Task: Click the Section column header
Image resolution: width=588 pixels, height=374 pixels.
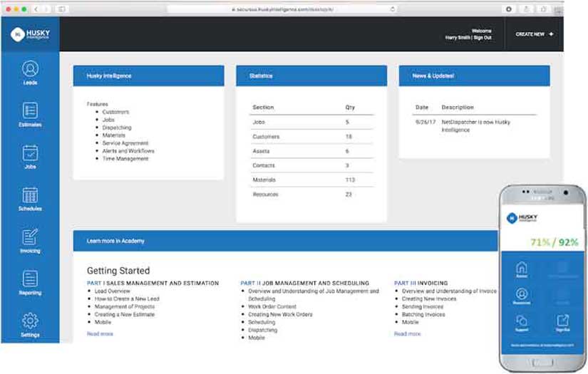Action: tap(263, 107)
